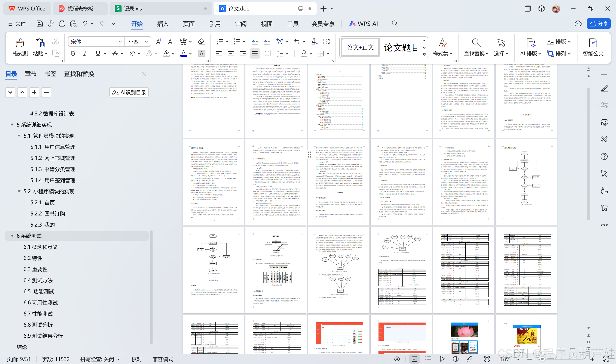Screen dimensions: 616x364
Task: Toggle Underline formatting
Action: point(98,53)
